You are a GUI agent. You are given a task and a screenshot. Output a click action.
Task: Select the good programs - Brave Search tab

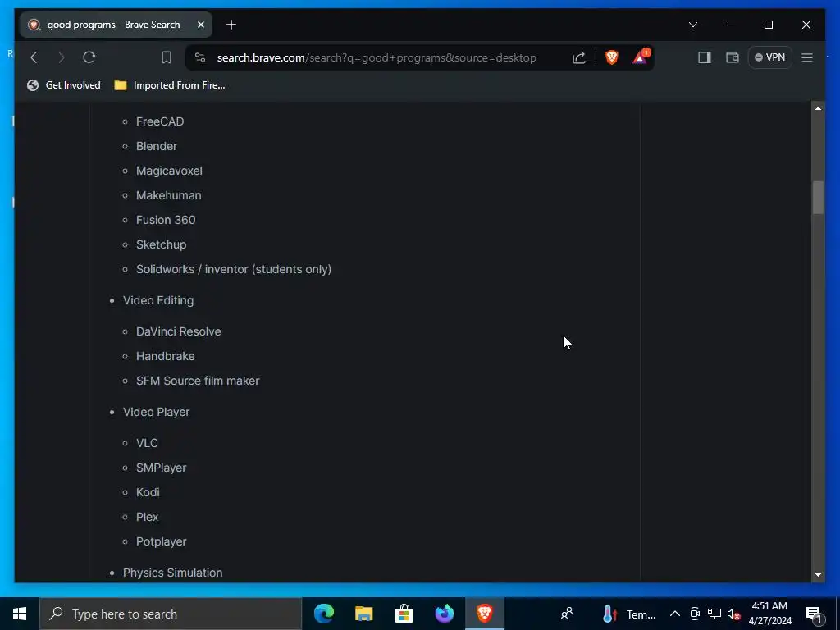[116, 25]
